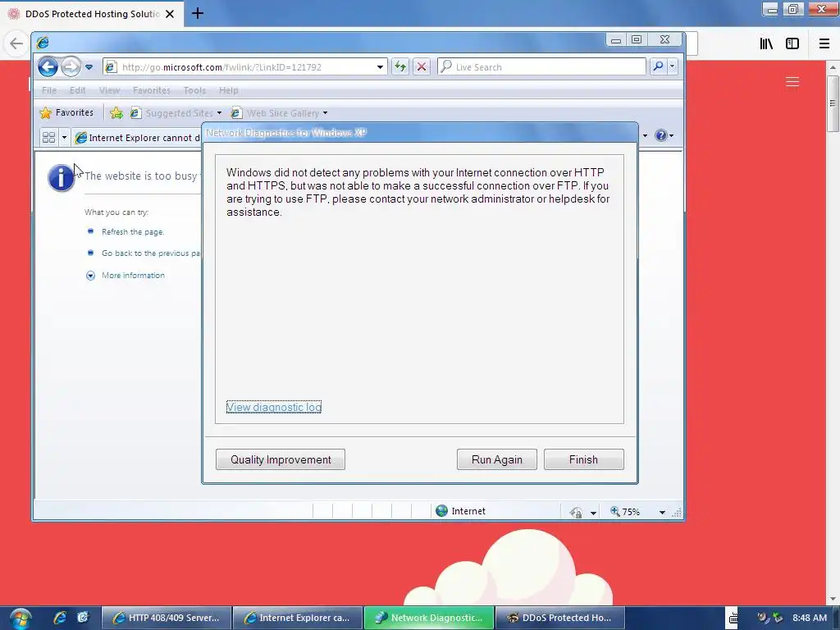
Task: Click the Run Again button
Action: pos(496,459)
